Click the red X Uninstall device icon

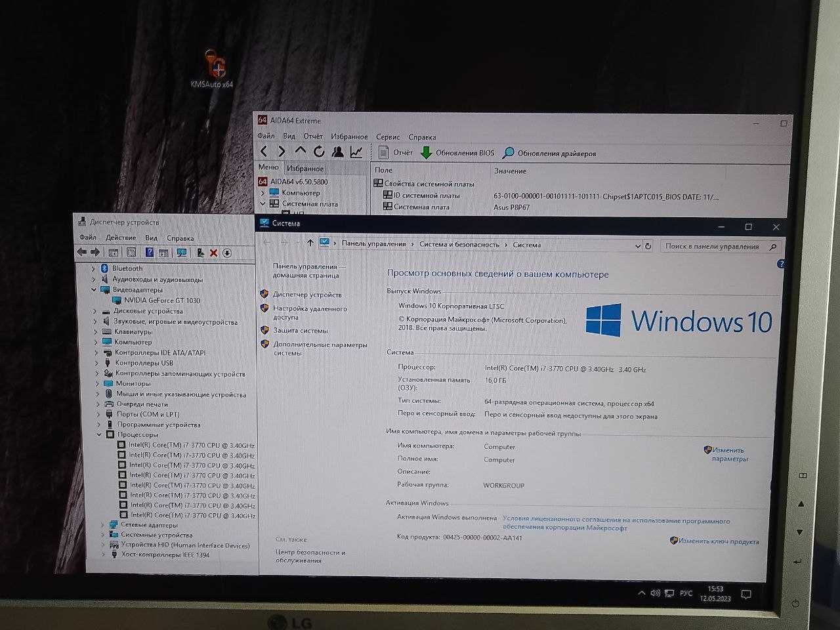click(213, 253)
